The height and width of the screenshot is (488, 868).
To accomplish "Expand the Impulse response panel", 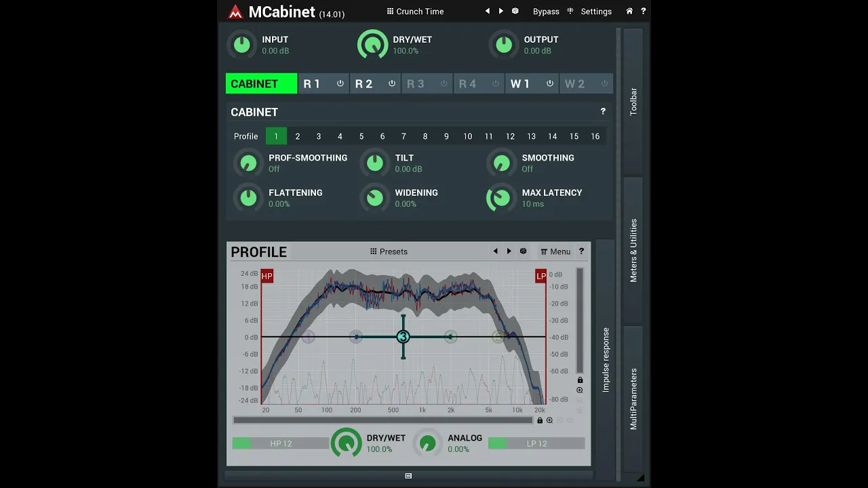I will (606, 359).
